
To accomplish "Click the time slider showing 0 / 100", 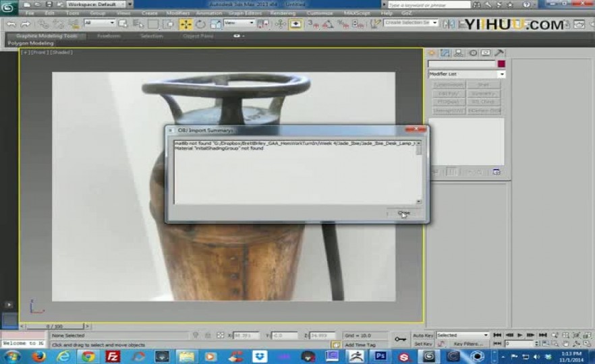I will (x=55, y=326).
